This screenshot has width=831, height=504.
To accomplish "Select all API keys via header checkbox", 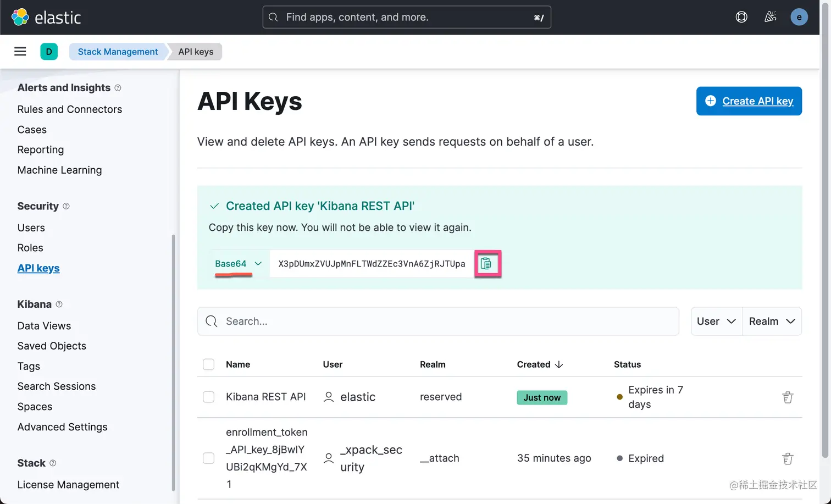I will (x=208, y=364).
